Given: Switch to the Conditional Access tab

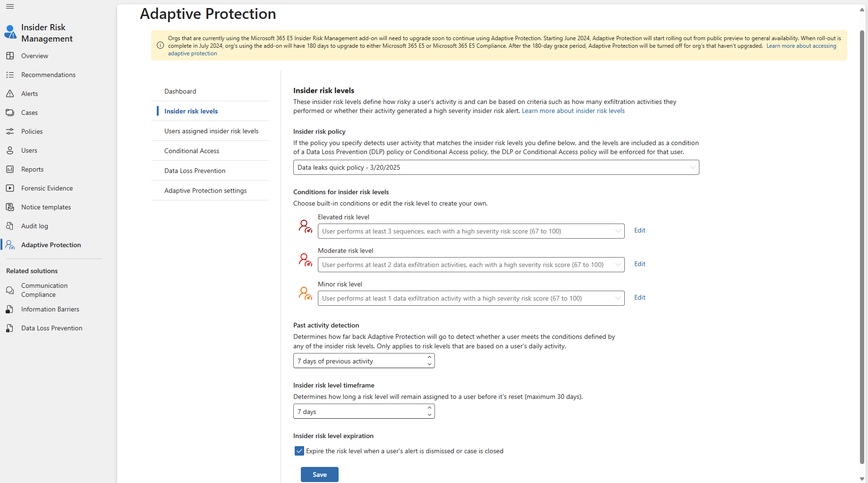Looking at the screenshot, I should (x=192, y=151).
